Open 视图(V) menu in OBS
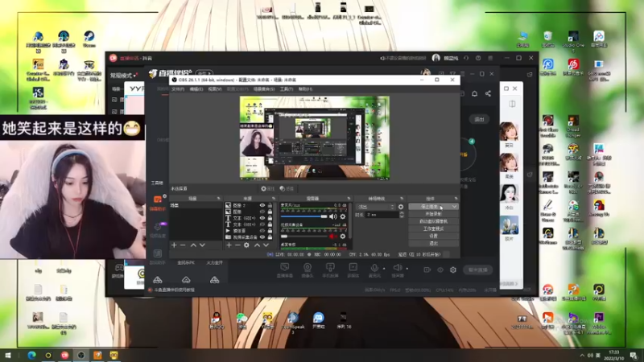The image size is (644, 362). [215, 89]
